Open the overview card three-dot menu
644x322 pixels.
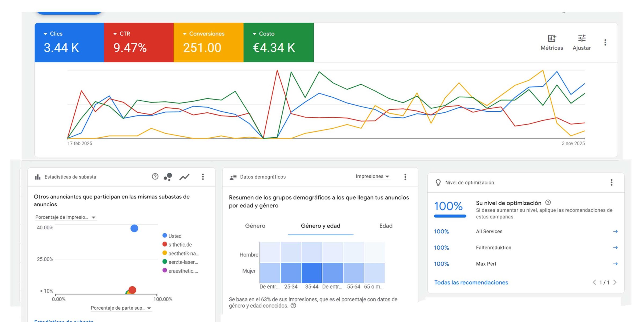pos(605,42)
